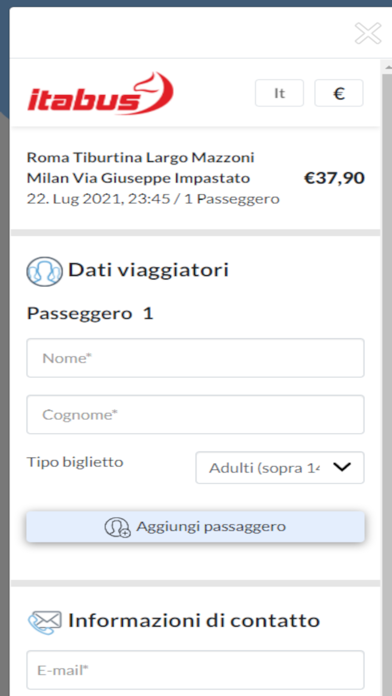Close the booking dialog with X

click(368, 33)
